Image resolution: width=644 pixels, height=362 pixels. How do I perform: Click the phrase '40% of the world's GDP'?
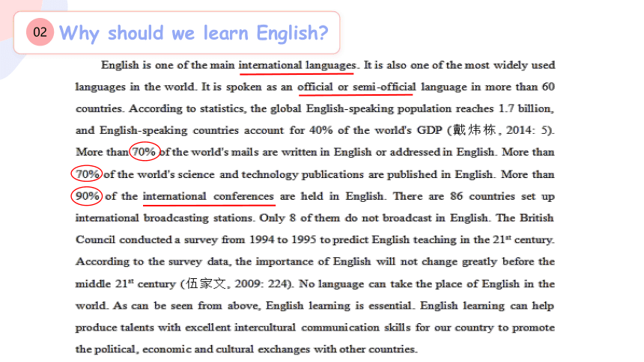click(x=376, y=131)
